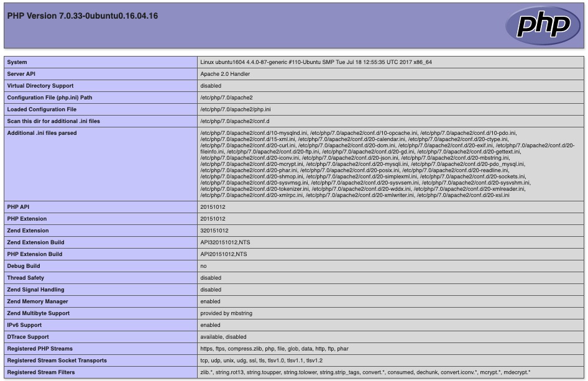
Task: Select the "disabled" value for Thread Safety
Action: click(211, 278)
